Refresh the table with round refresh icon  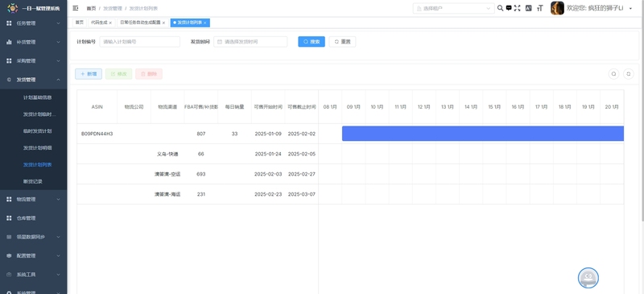629,74
